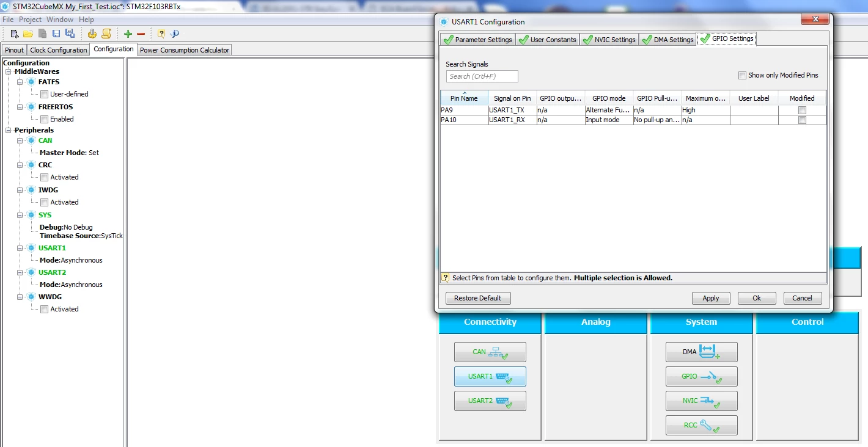
Task: Check the Modified box in PA10 row
Action: (x=802, y=120)
